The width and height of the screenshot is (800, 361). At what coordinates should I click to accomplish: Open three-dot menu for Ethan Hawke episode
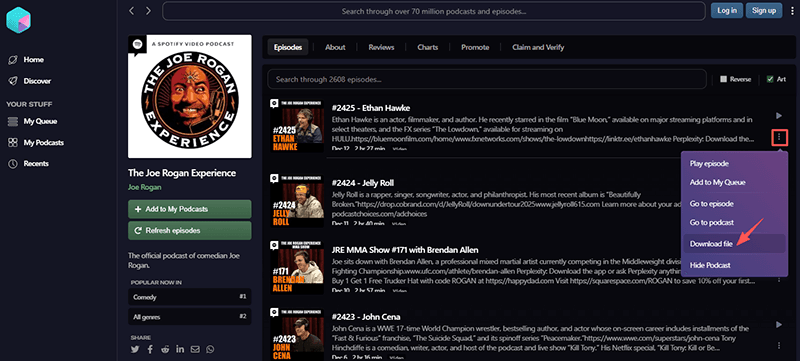click(x=779, y=137)
